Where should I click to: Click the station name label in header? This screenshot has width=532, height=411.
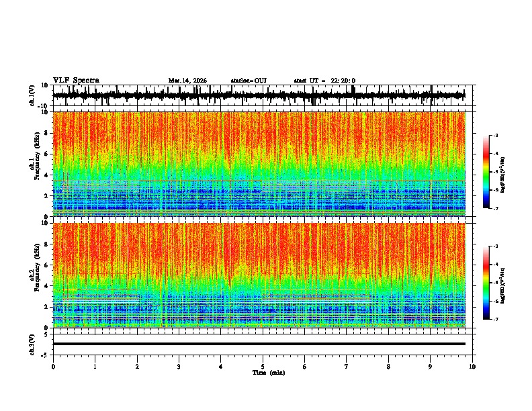point(249,81)
